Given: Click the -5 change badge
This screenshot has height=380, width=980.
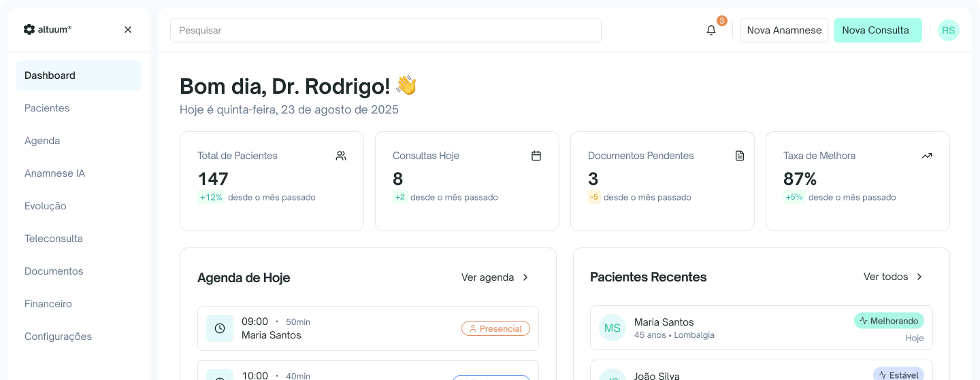Looking at the screenshot, I should point(594,197).
